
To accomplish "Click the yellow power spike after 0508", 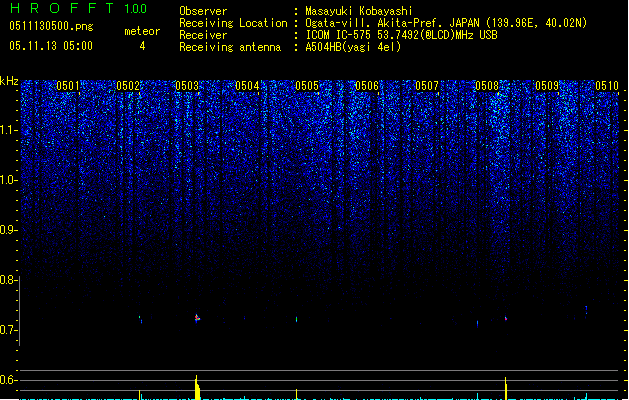I will point(506,388).
